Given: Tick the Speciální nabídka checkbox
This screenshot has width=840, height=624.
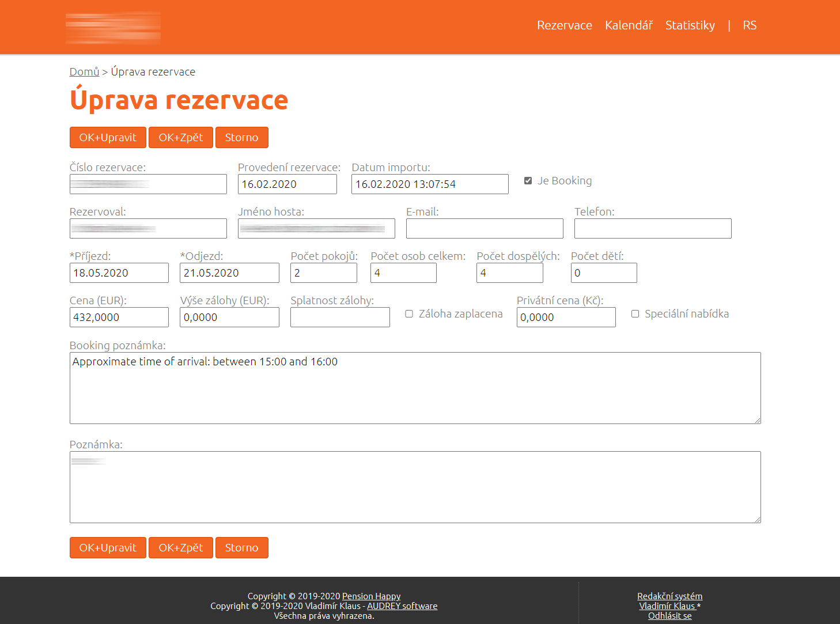Looking at the screenshot, I should click(x=635, y=314).
